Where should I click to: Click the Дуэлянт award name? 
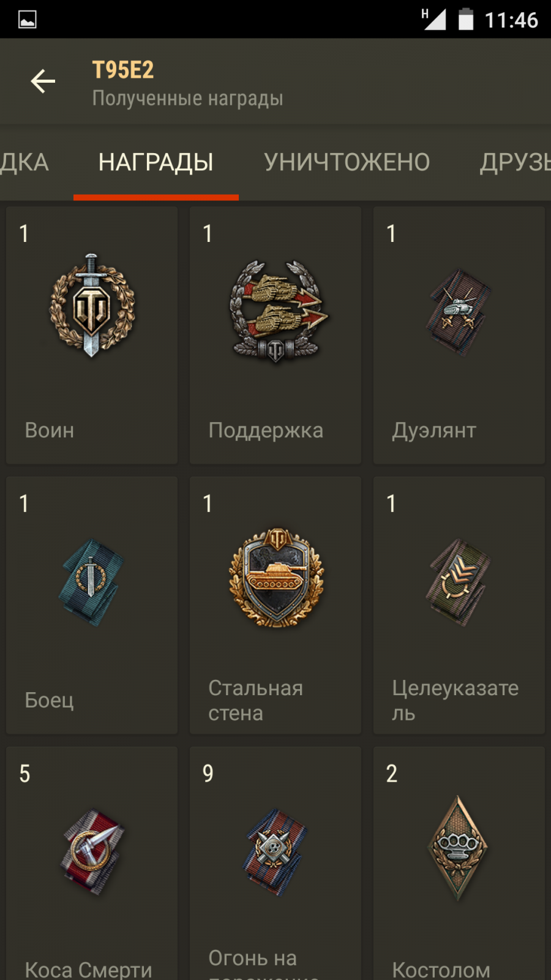434,430
